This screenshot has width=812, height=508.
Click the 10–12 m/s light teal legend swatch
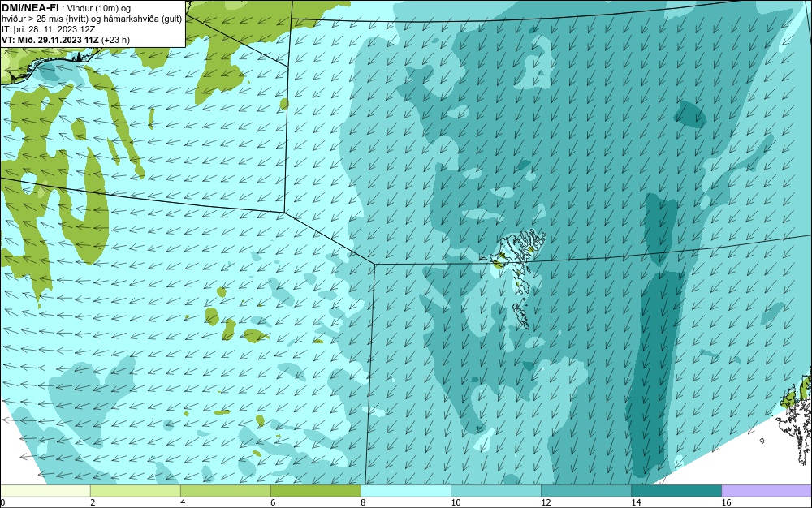495,491
